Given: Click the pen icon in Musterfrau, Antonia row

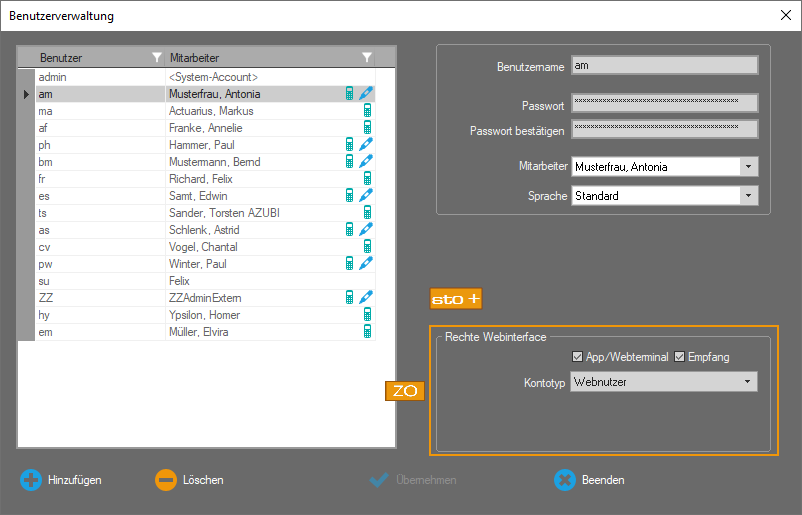Looking at the screenshot, I should pyautogui.click(x=366, y=94).
